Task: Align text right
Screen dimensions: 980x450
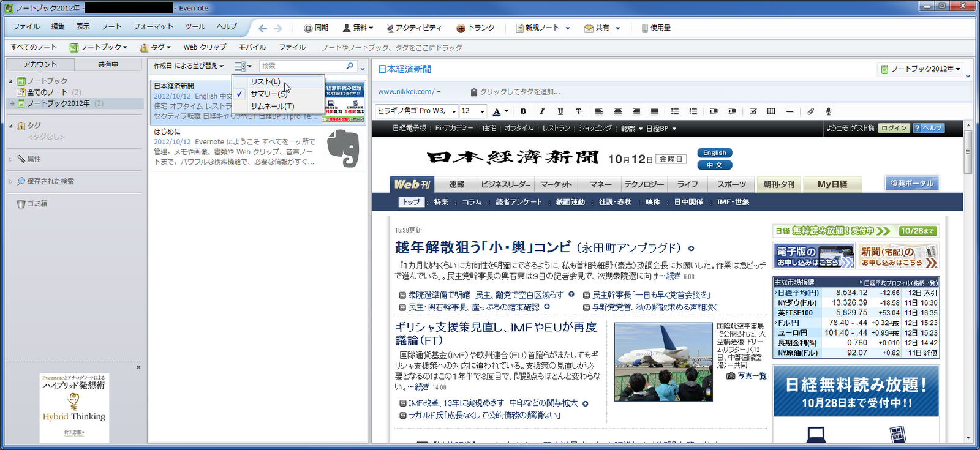Action: coord(636,111)
